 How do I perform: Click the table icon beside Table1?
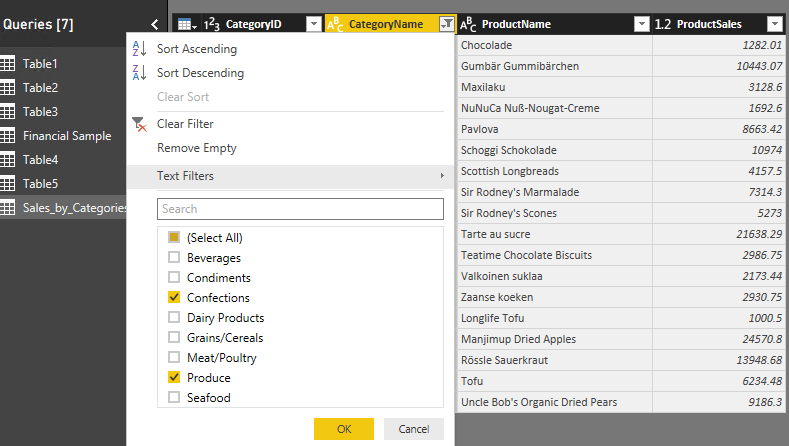pyautogui.click(x=8, y=64)
